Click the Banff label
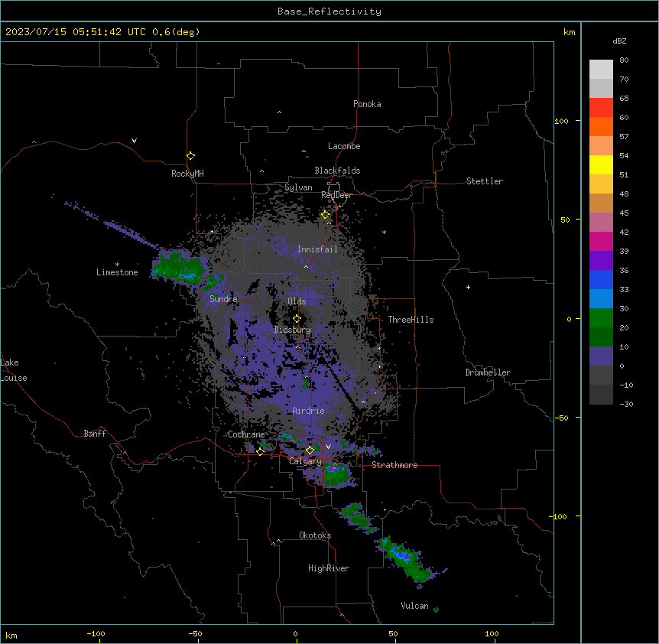 coord(95,434)
